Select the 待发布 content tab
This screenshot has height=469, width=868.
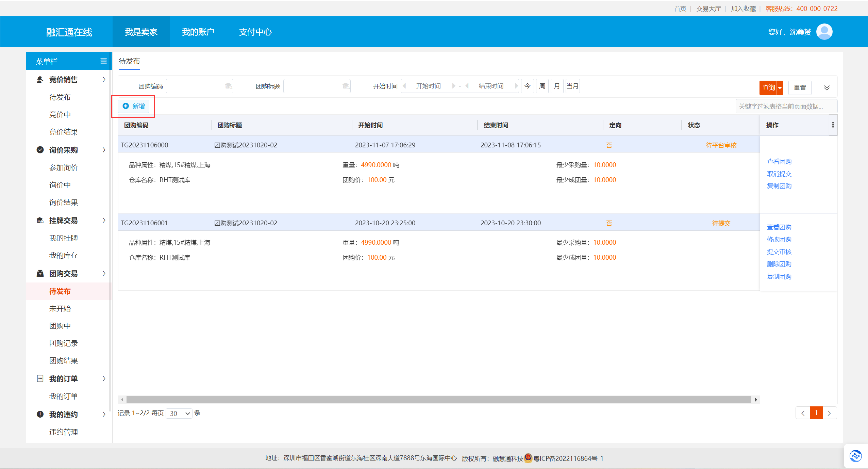[129, 61]
